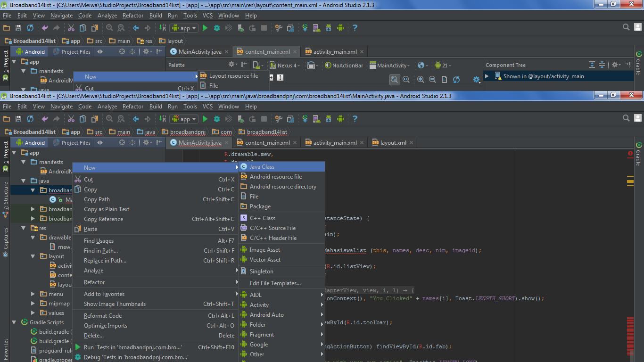
Task: Collapse Gradle Scripts in the front window project tree
Action: pyautogui.click(x=14, y=322)
